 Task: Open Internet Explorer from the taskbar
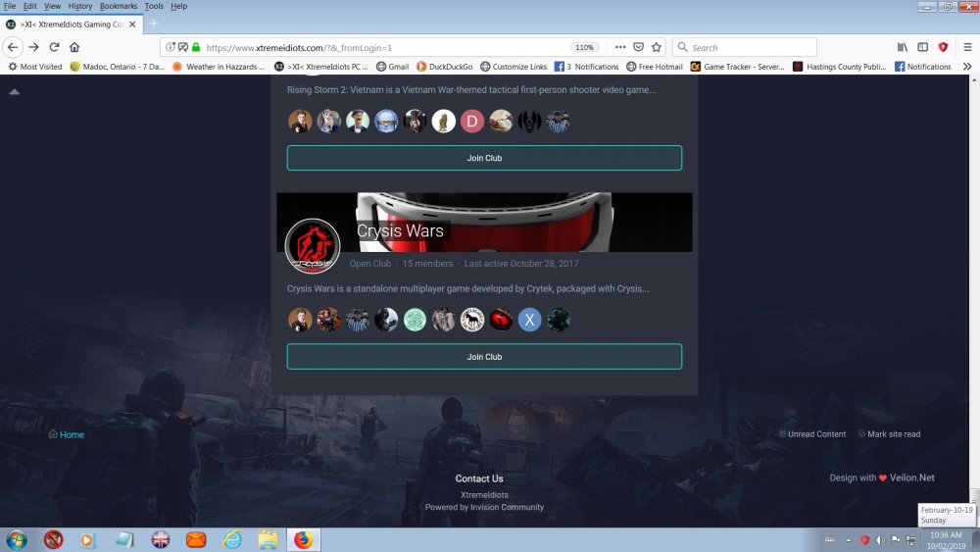tap(231, 539)
